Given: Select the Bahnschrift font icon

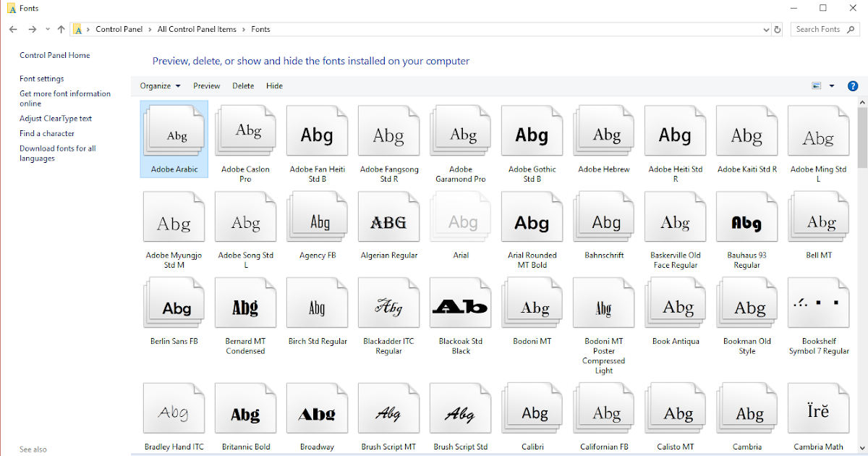Looking at the screenshot, I should point(604,218).
